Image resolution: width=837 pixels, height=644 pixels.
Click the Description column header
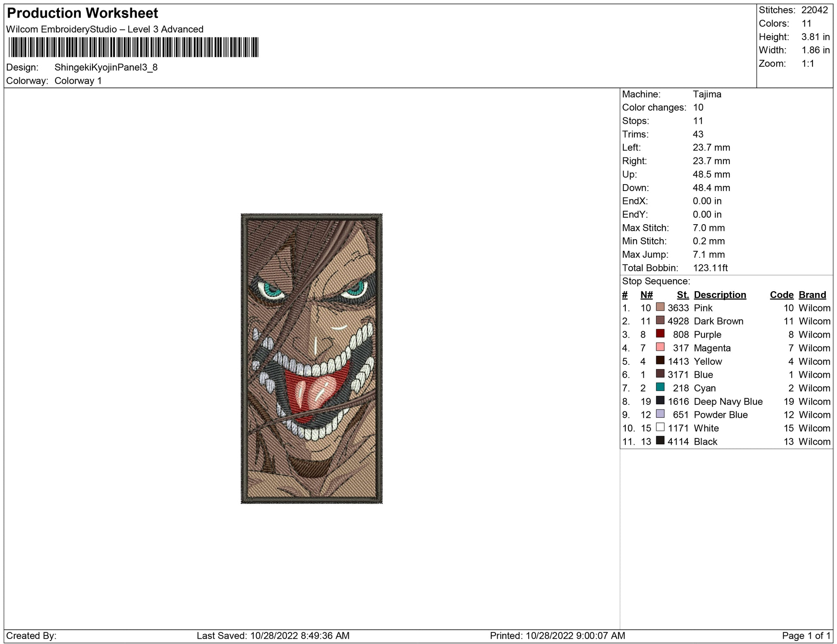[x=720, y=295]
